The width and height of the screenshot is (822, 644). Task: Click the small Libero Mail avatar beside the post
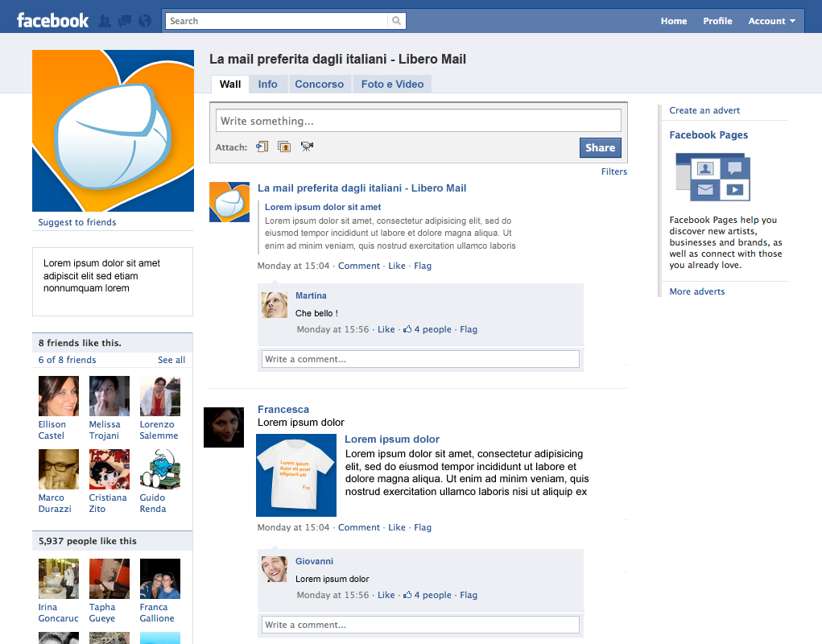[229, 202]
